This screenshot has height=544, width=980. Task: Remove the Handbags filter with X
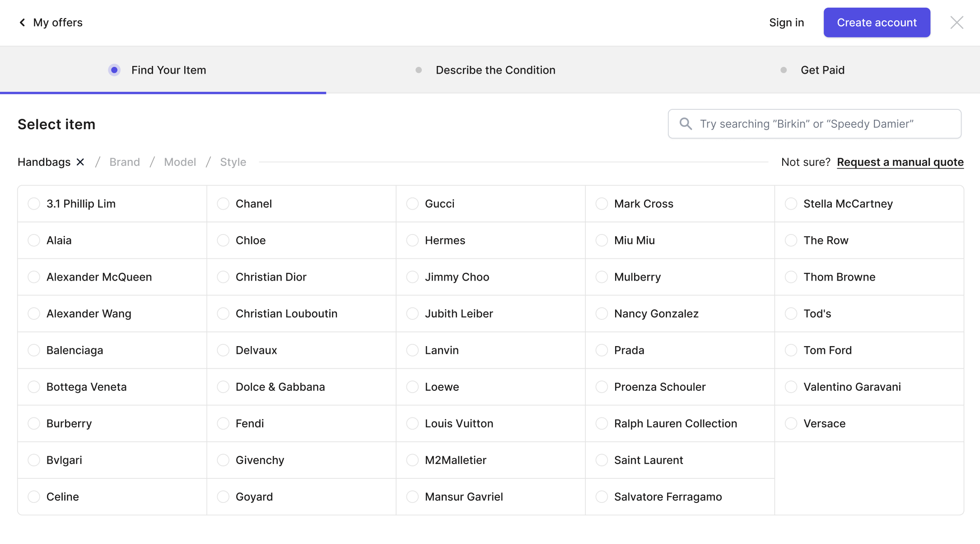80,162
